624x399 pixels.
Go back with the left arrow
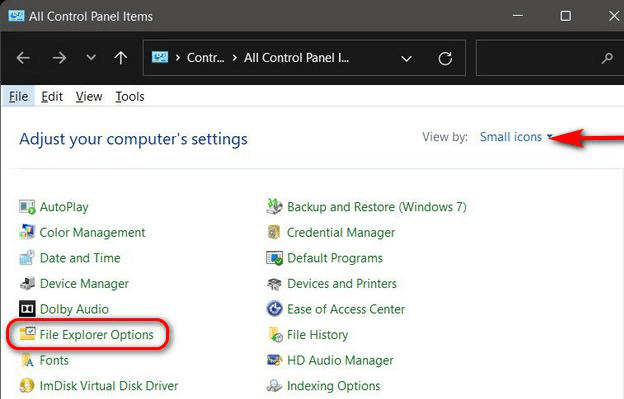pos(23,58)
